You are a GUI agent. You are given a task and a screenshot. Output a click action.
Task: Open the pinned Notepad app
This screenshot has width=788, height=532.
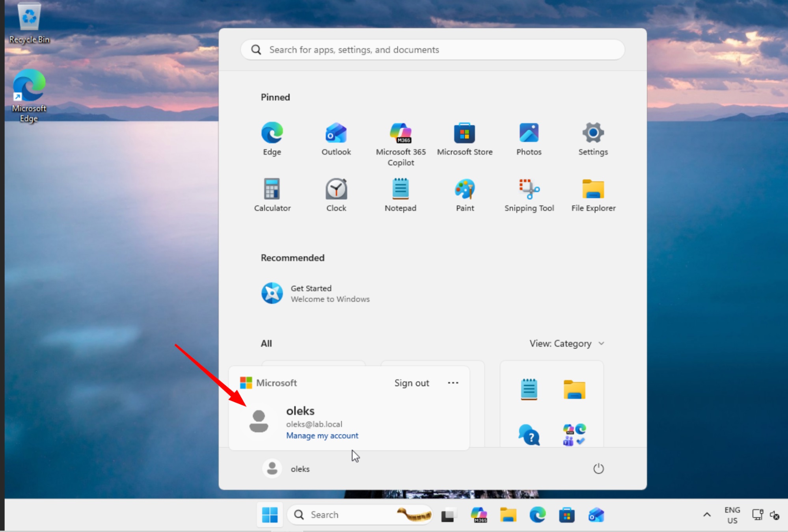[401, 195]
